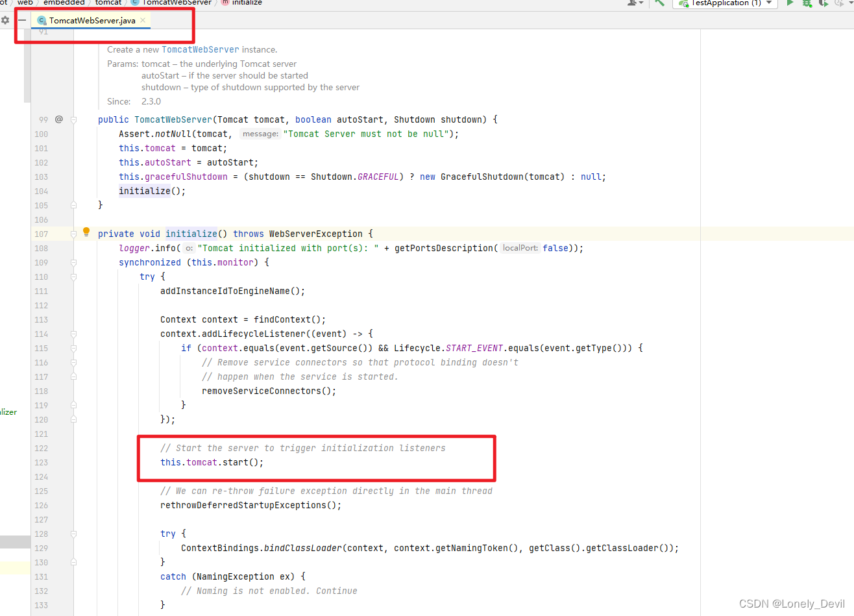Image resolution: width=854 pixels, height=616 pixels.
Task: Collapse the try block fold at line 110
Action: (73, 277)
